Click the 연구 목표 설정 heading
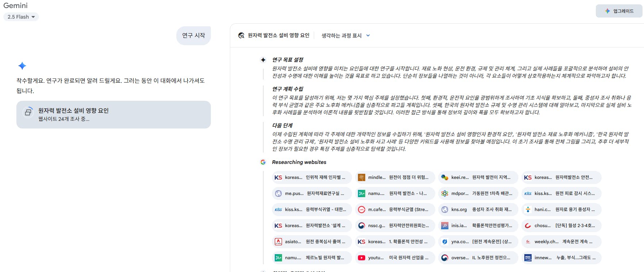 pyautogui.click(x=288, y=60)
